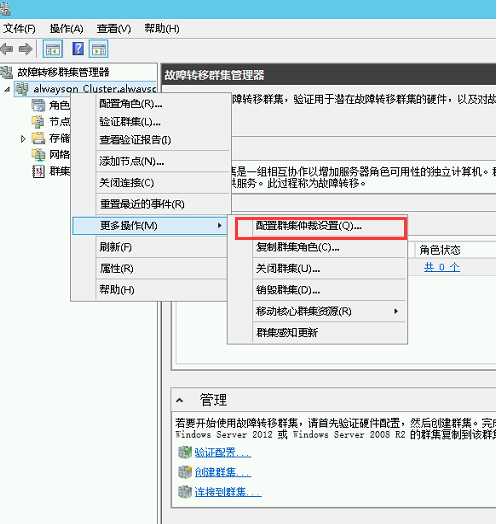The width and height of the screenshot is (498, 524).
Task: Click the icon beside 创建群集 link
Action: click(x=185, y=472)
